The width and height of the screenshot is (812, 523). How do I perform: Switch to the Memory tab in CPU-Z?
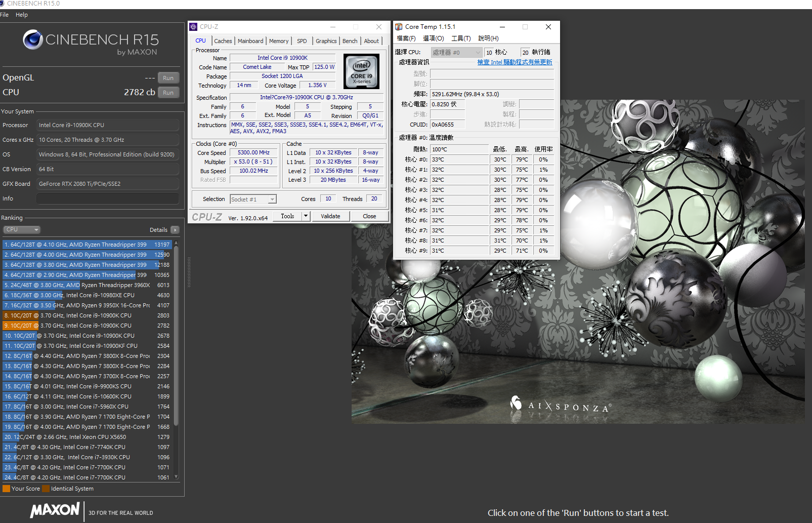pos(279,41)
